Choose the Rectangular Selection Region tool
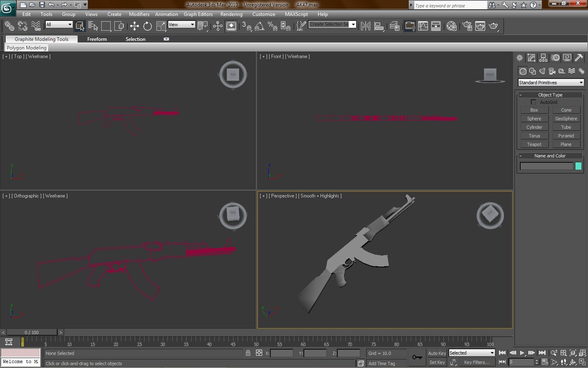This screenshot has height=368, width=588. point(106,26)
